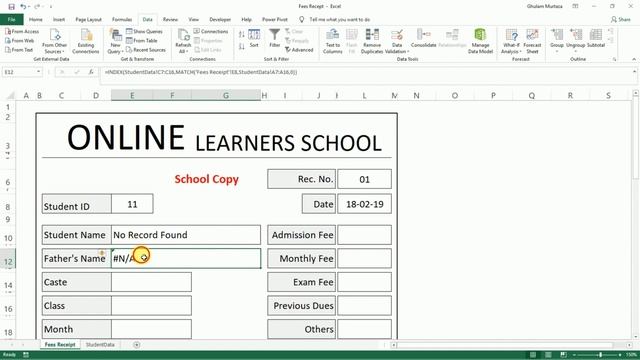640x360 pixels.
Task: Click Remove Duplicates
Action: click(x=372, y=41)
